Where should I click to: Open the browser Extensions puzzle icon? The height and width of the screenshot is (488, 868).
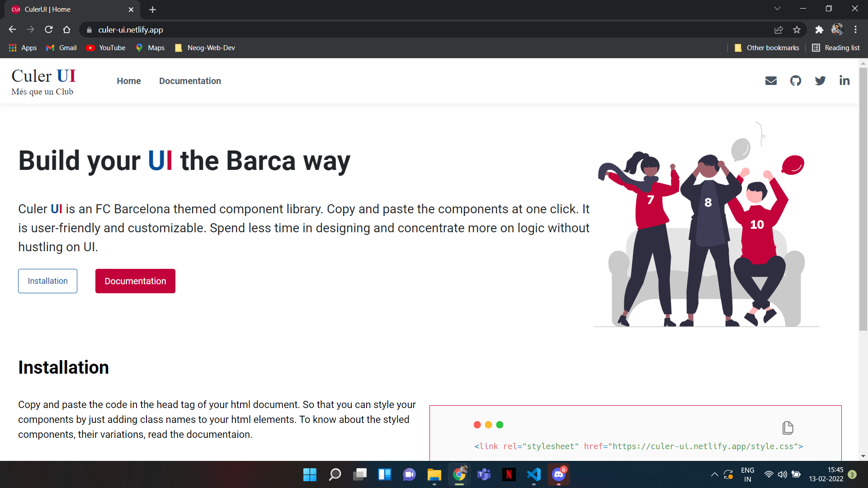[x=819, y=30]
